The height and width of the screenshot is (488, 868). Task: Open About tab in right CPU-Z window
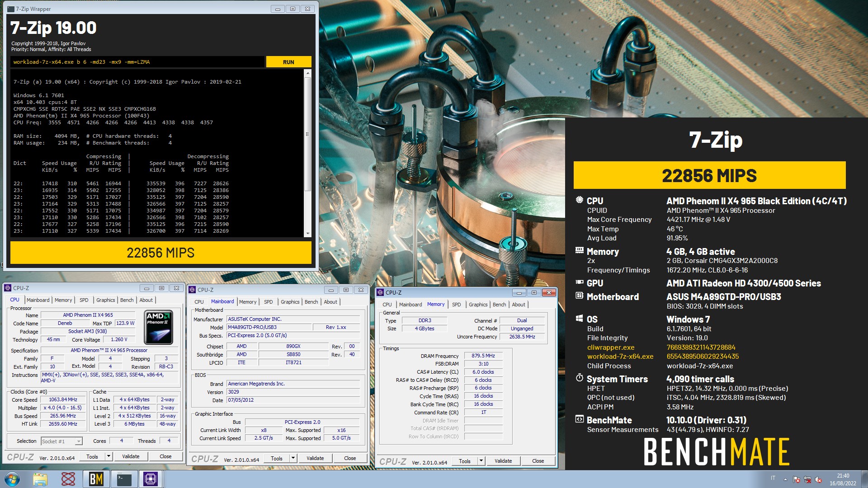(519, 305)
